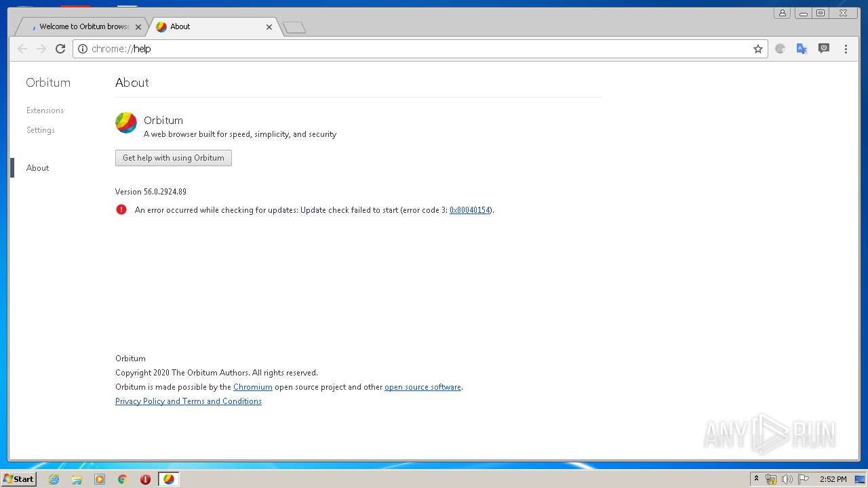Image resolution: width=868 pixels, height=488 pixels.
Task: Open the Opera taskbar icon
Action: [x=145, y=479]
